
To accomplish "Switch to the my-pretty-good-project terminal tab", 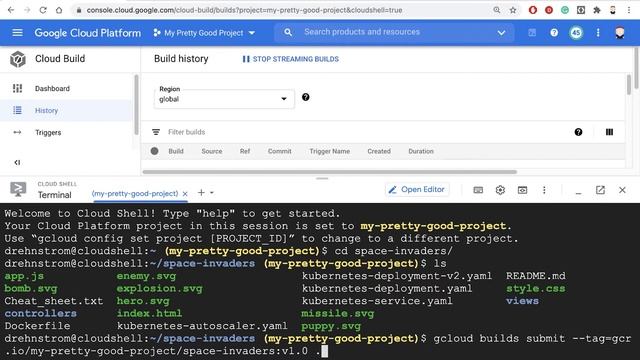I will click(135, 193).
